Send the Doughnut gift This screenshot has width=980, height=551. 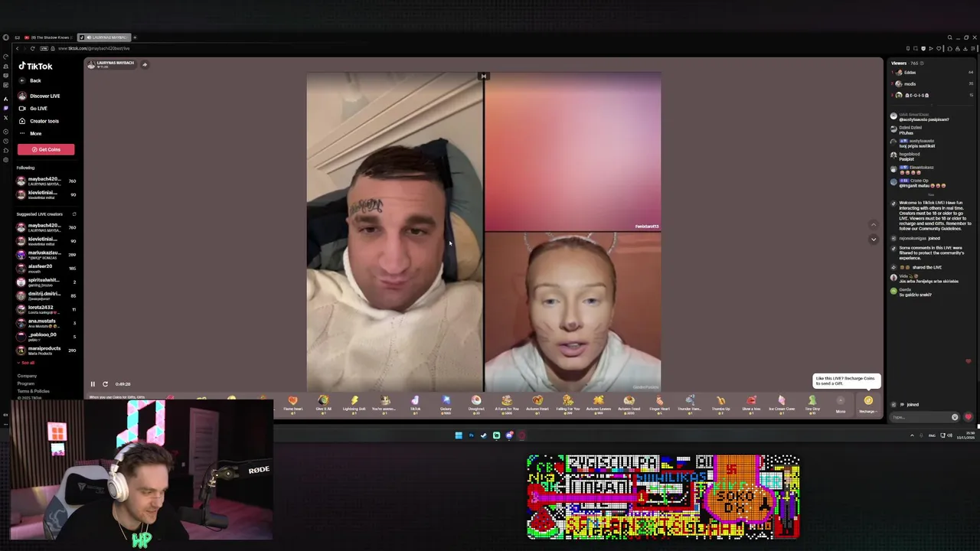click(476, 403)
